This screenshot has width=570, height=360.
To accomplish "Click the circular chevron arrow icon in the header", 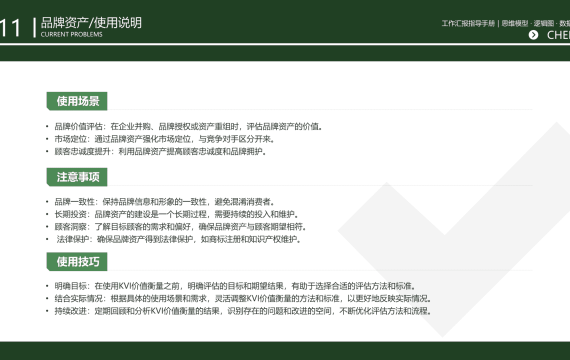I will pyautogui.click(x=533, y=35).
